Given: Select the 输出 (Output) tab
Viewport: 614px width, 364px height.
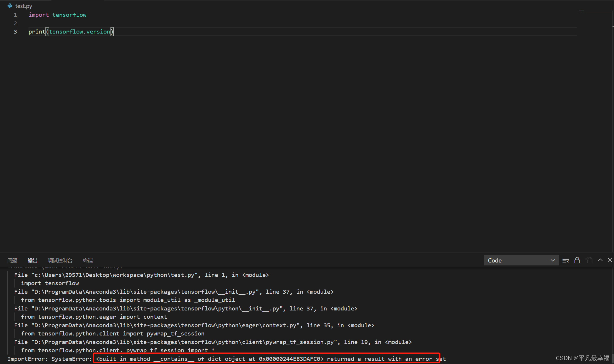Looking at the screenshot, I should (x=32, y=260).
